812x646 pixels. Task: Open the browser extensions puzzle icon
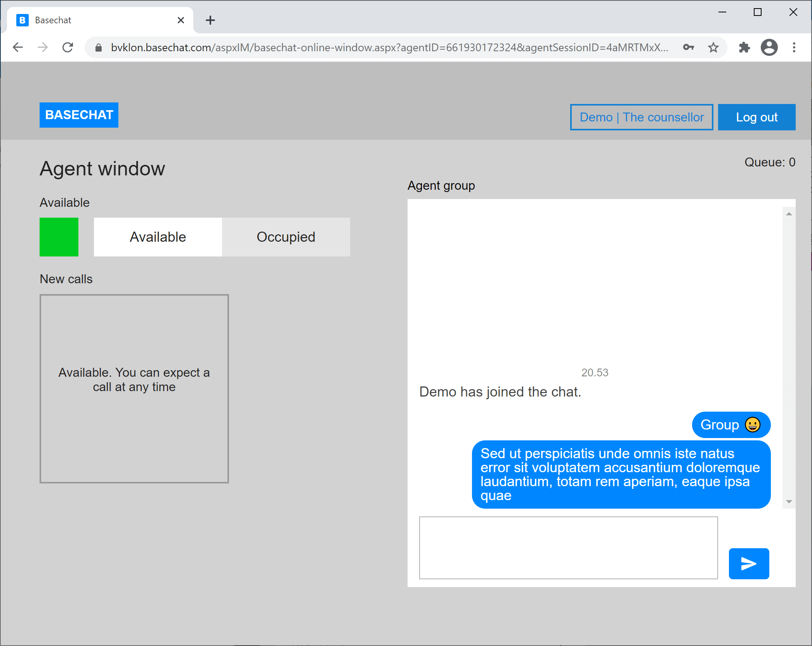point(744,47)
